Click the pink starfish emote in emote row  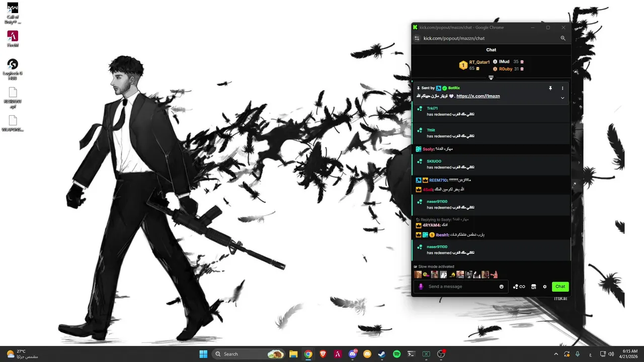(x=494, y=275)
